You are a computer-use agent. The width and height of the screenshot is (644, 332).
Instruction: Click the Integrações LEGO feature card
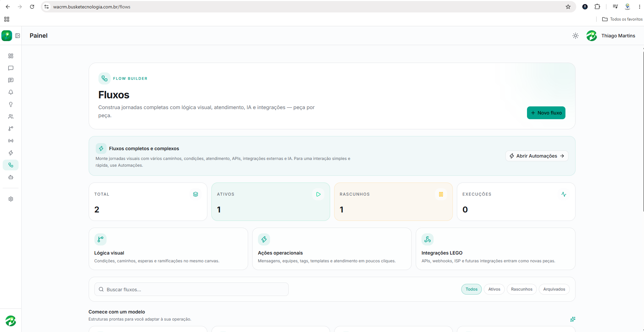(x=495, y=249)
